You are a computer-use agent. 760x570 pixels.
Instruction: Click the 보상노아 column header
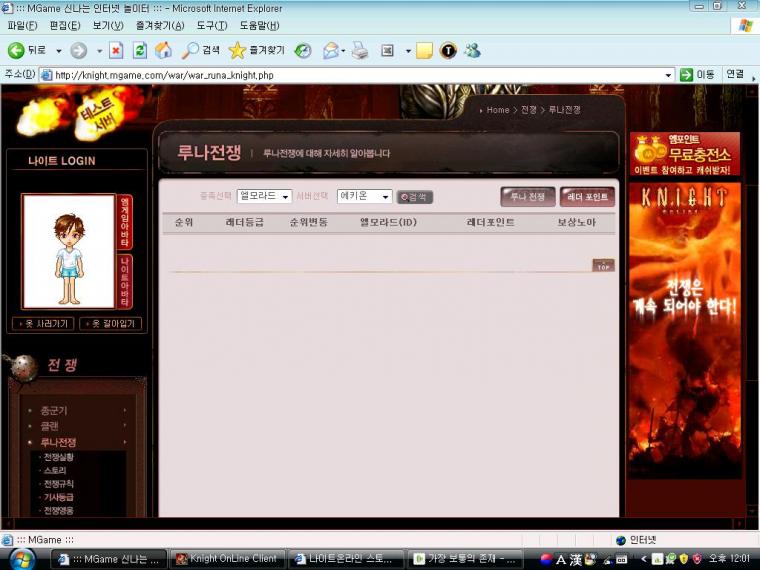click(x=576, y=222)
